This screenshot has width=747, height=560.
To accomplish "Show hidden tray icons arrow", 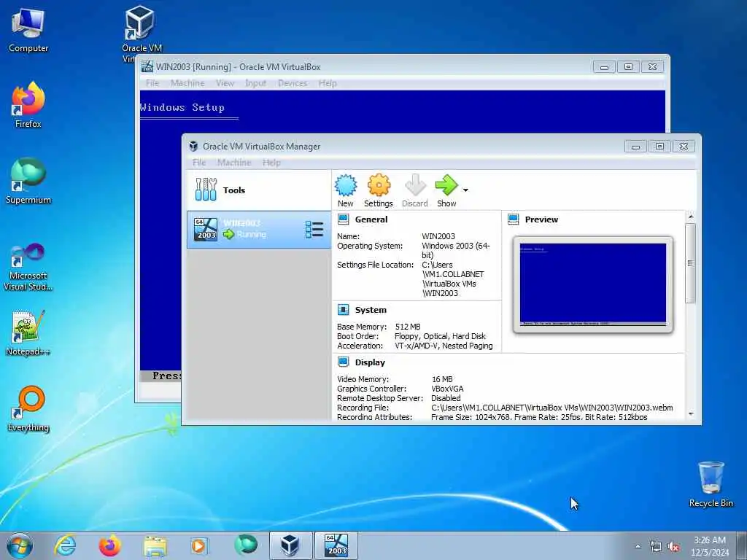I will (638, 547).
